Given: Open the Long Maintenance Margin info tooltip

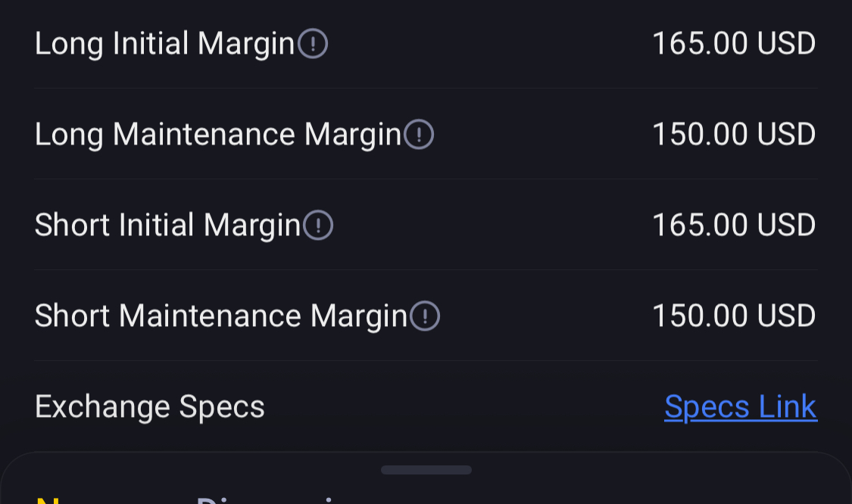Looking at the screenshot, I should point(419,135).
